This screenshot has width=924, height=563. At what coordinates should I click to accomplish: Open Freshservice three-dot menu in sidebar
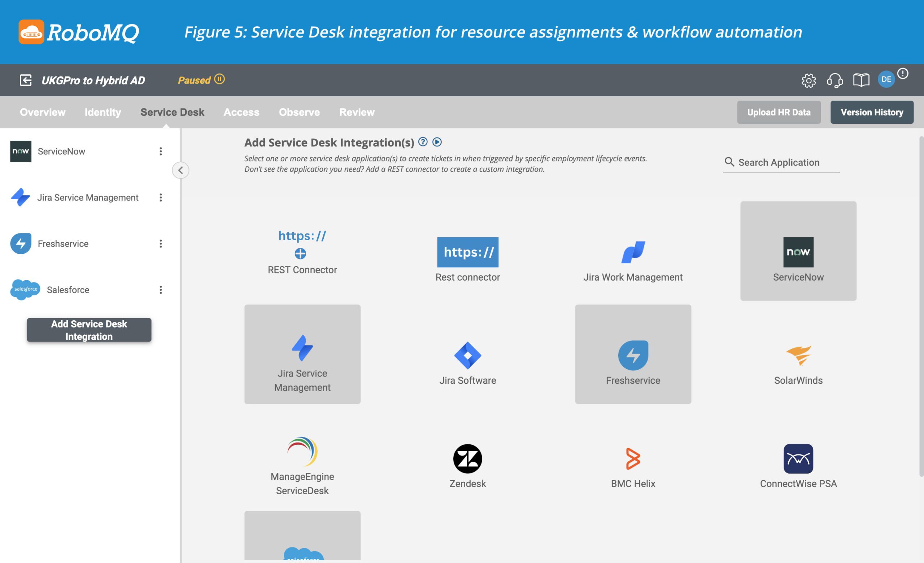161,243
